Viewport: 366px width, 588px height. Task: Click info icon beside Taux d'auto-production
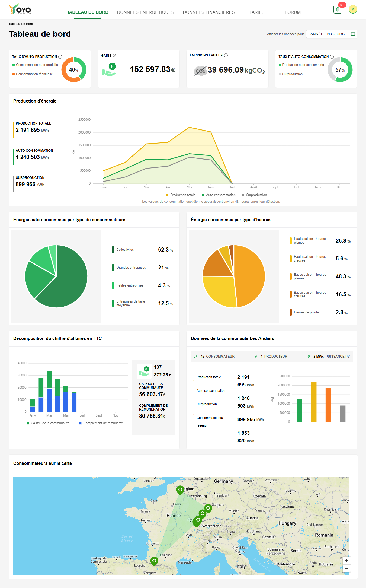point(60,57)
